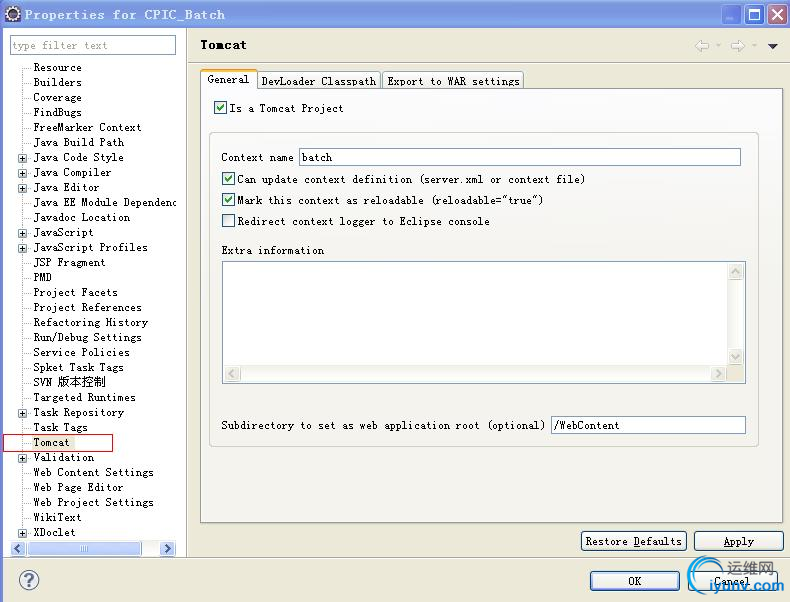The image size is (790, 602).
Task: Select FindBugs in the tree
Action: (57, 112)
